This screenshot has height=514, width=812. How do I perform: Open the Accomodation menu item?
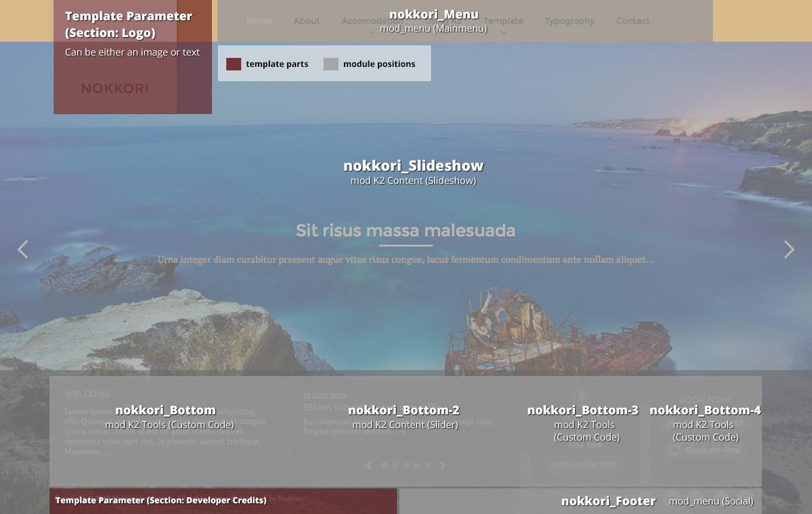(x=371, y=21)
